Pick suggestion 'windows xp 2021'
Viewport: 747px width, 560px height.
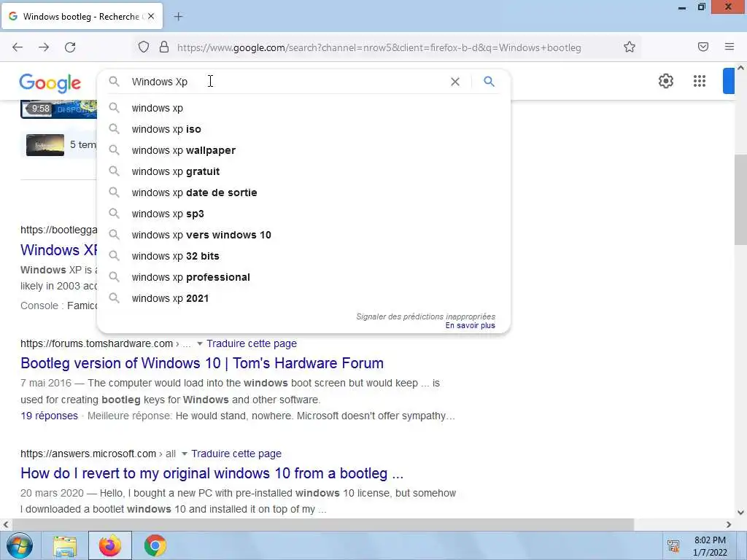pos(303,298)
